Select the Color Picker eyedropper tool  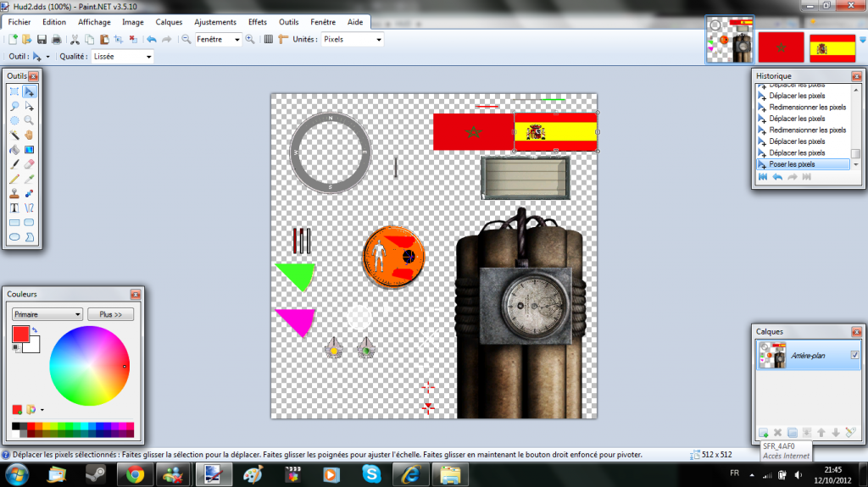(x=30, y=179)
